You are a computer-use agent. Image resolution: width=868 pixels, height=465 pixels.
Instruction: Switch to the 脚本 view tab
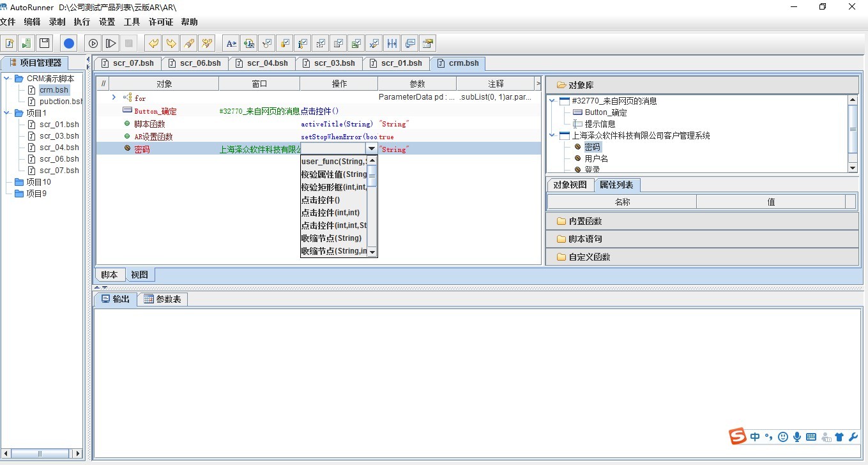[110, 275]
